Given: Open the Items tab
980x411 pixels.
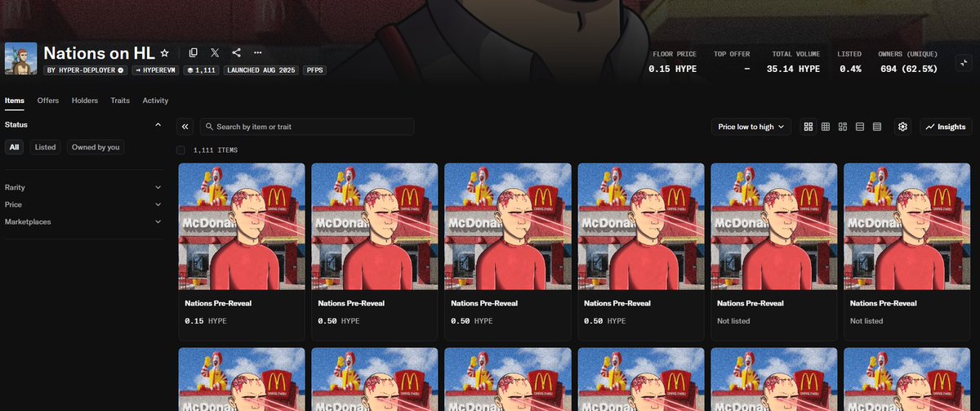Looking at the screenshot, I should pos(15,101).
